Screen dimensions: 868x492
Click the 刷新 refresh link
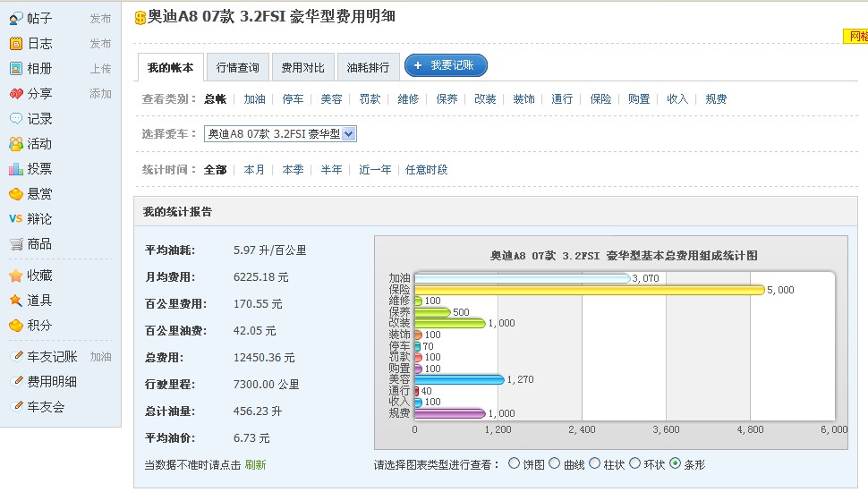tap(255, 465)
